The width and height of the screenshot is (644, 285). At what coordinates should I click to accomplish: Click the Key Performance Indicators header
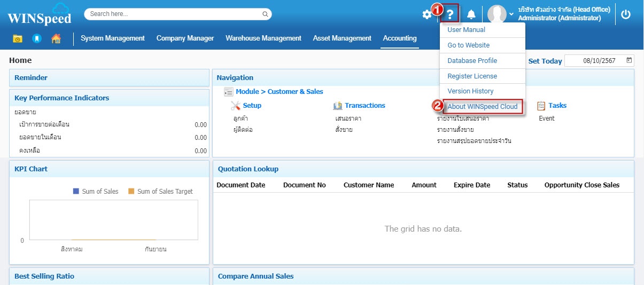[x=109, y=98]
